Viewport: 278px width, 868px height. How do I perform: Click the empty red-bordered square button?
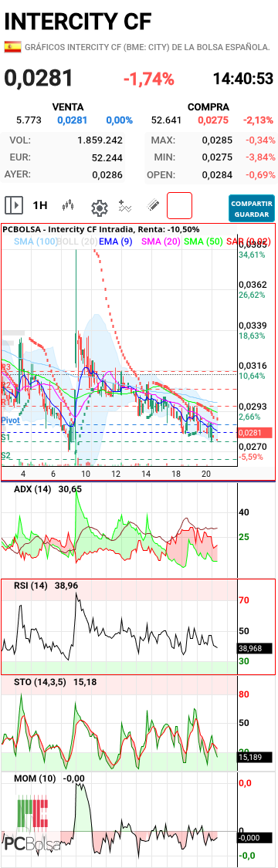point(179,206)
